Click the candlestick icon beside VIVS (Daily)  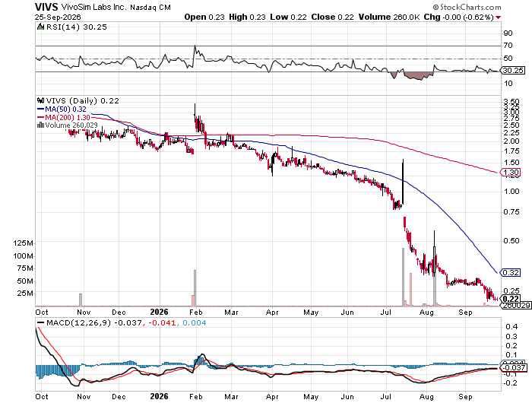click(40, 100)
